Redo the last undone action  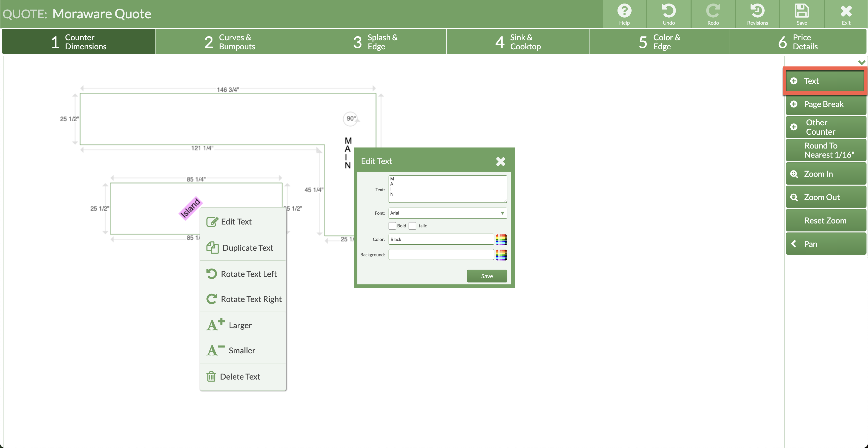pyautogui.click(x=713, y=13)
